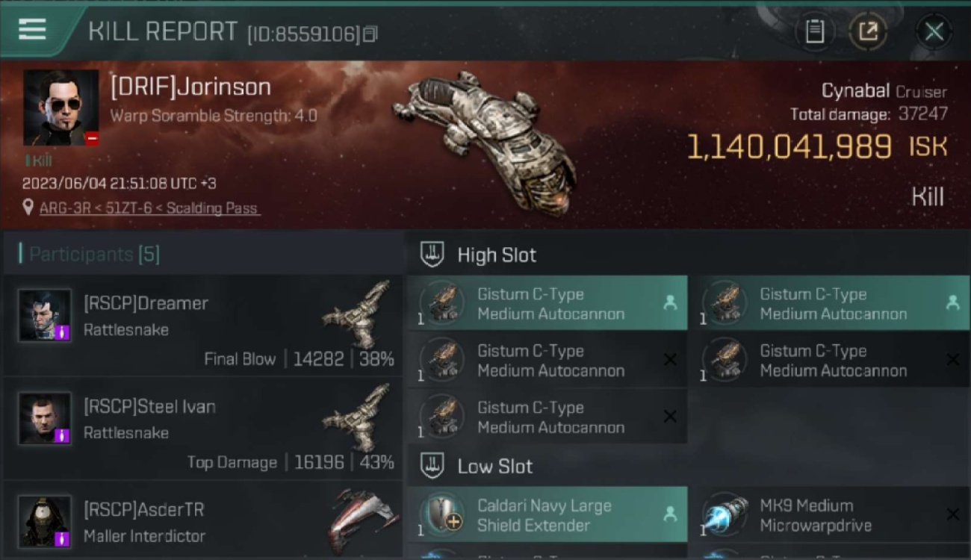Open the hamburger menu icon
This screenshot has height=560, width=971.
click(32, 30)
